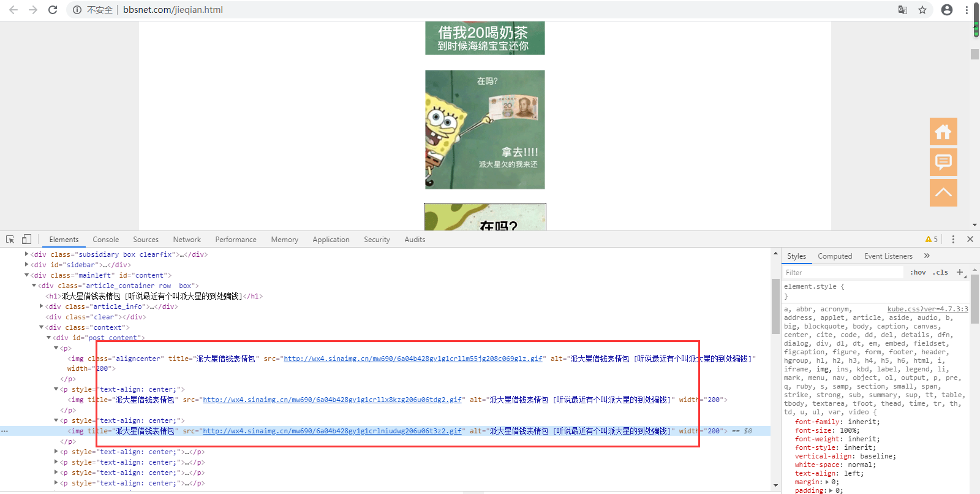This screenshot has height=494, width=980.
Task: Switch to Console tab
Action: pyautogui.click(x=105, y=240)
